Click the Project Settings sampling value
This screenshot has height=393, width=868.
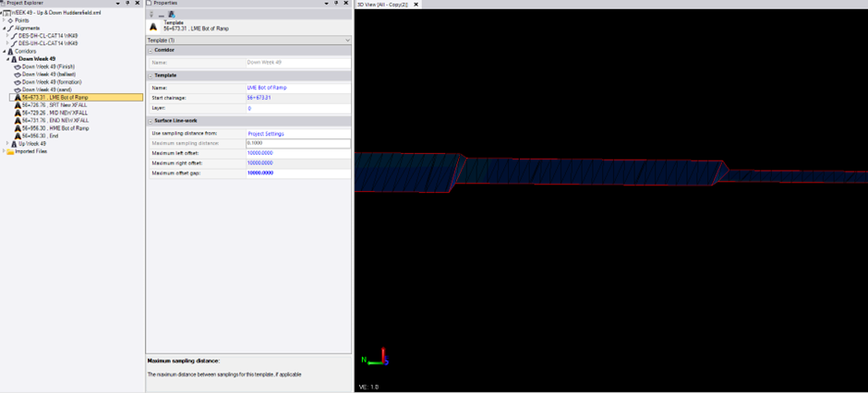[x=266, y=134]
